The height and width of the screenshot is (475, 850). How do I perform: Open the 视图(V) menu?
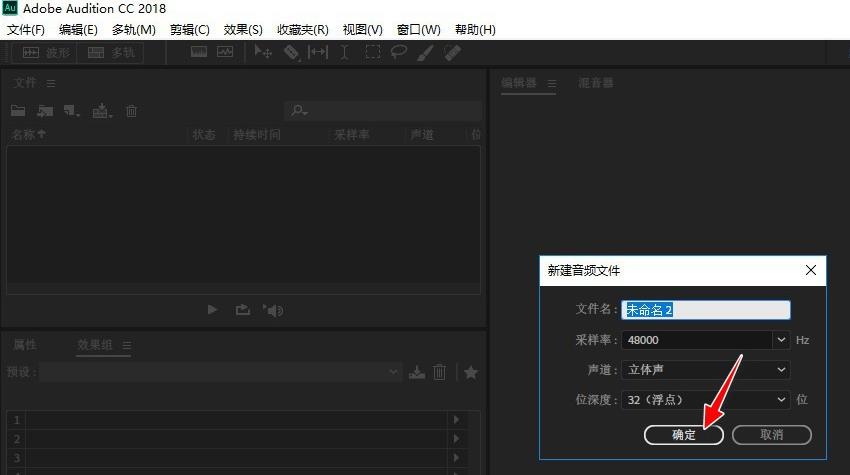click(x=363, y=29)
